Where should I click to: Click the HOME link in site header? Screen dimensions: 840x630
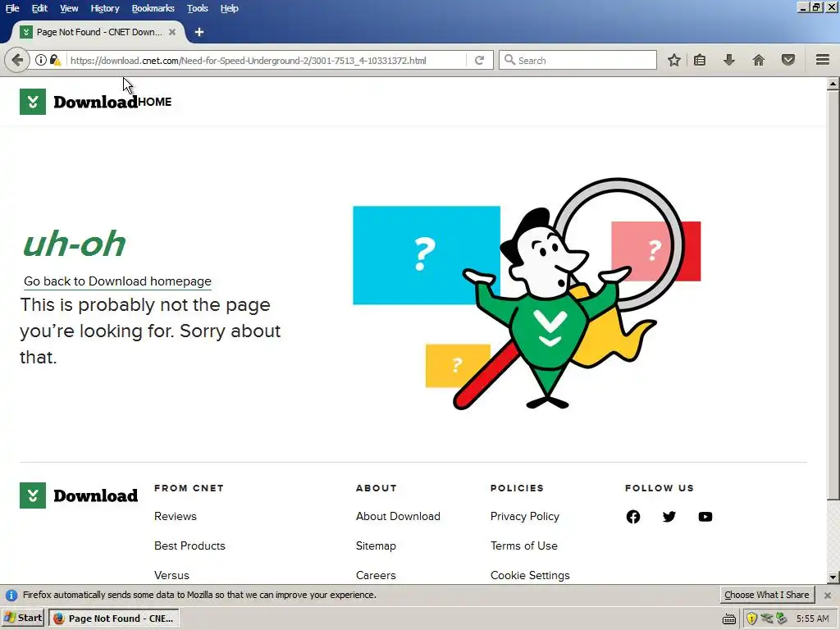click(155, 102)
